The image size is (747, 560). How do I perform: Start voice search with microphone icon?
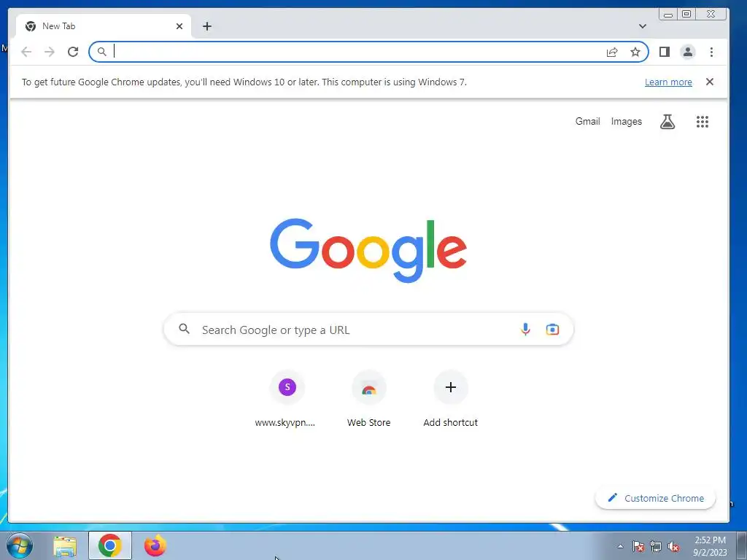pos(525,330)
